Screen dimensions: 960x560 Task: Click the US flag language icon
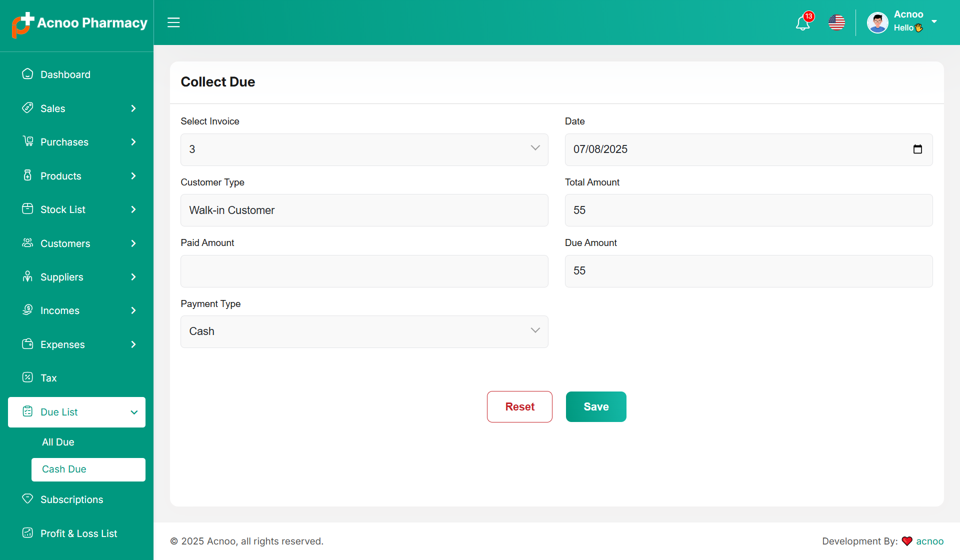tap(836, 22)
